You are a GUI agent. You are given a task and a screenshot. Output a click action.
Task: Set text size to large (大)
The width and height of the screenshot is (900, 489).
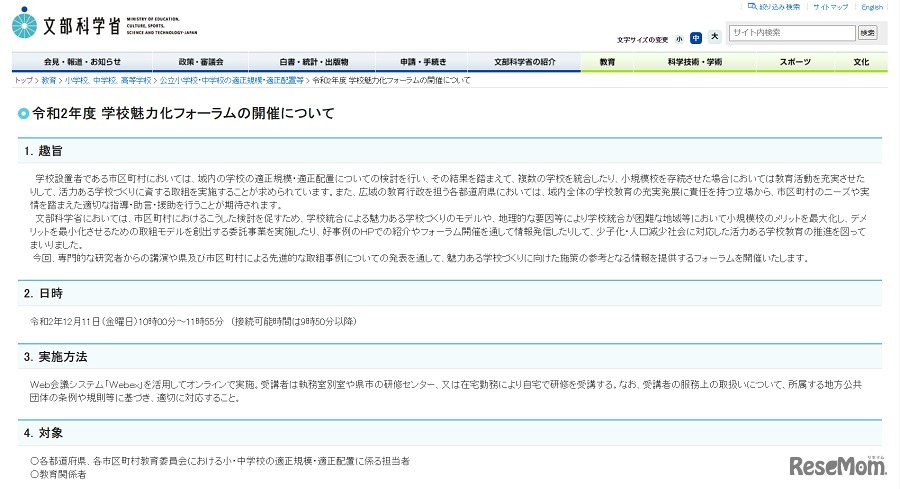pyautogui.click(x=715, y=37)
